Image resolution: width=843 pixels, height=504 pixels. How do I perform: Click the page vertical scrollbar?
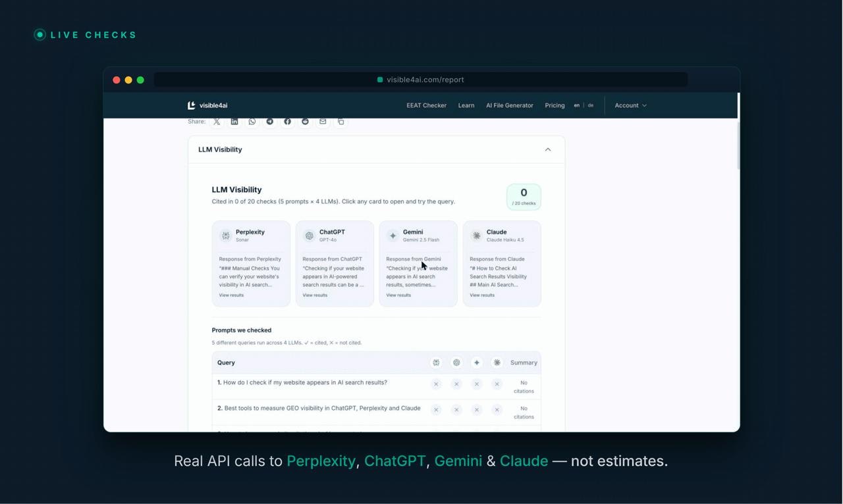738,146
